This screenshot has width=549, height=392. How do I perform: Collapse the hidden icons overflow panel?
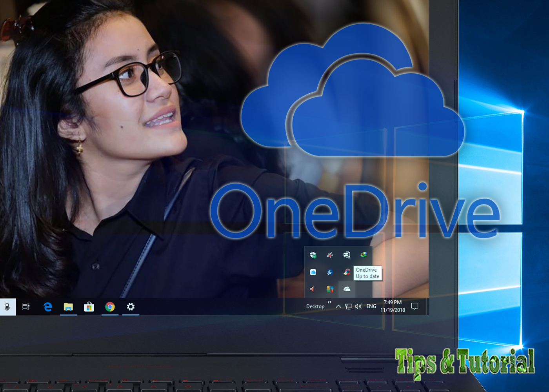tap(338, 306)
